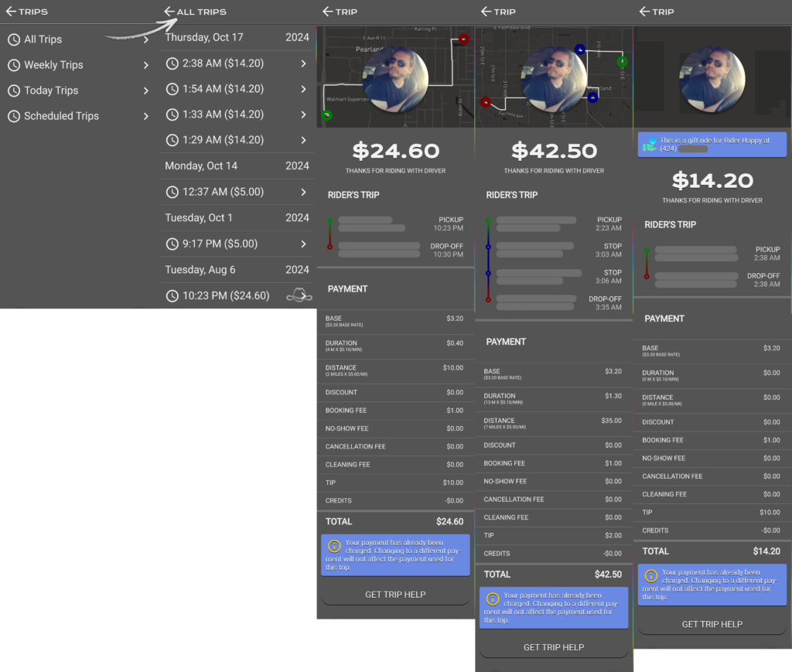Click back arrow next to ALL TRIPS header
The image size is (792, 672).
point(169,12)
